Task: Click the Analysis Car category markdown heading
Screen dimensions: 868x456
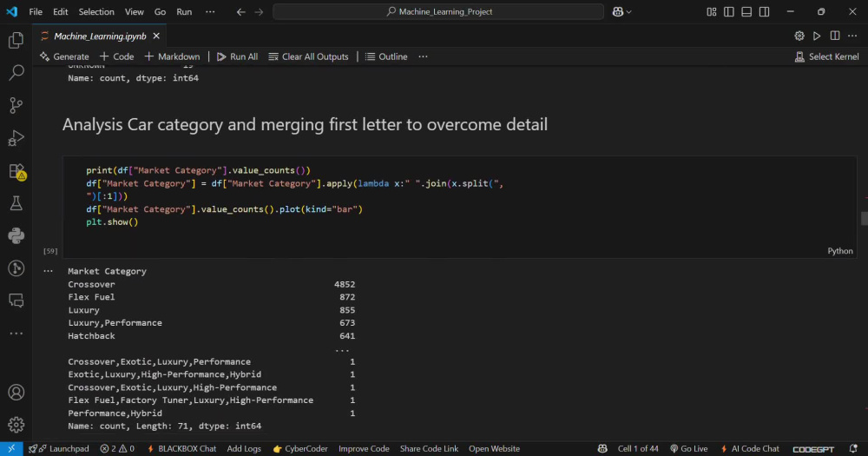Action: [305, 125]
